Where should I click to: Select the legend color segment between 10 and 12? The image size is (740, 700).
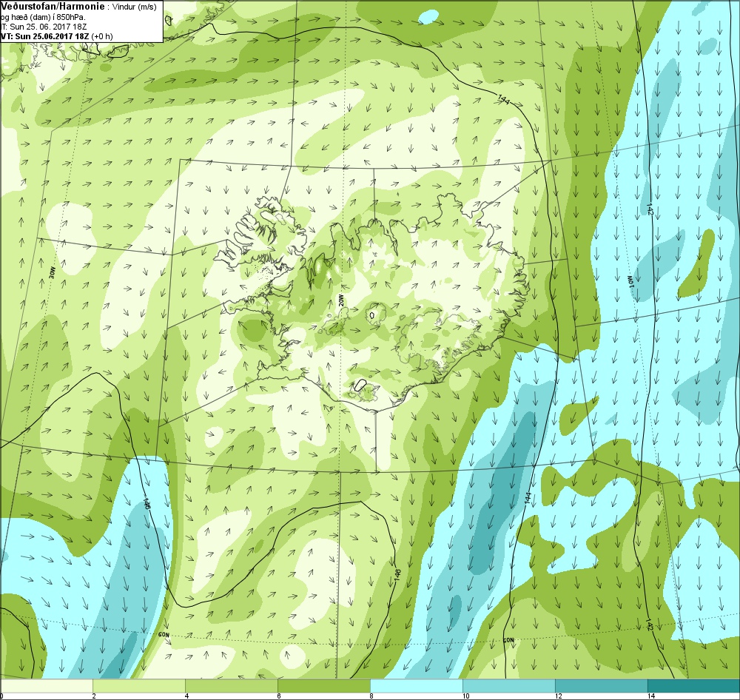(509, 686)
